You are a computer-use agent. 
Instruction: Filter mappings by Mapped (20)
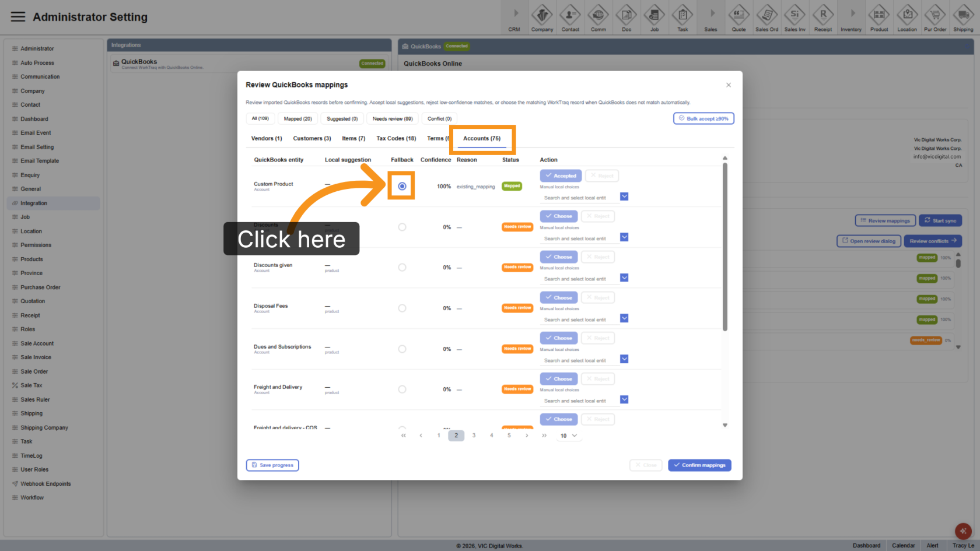(x=297, y=118)
